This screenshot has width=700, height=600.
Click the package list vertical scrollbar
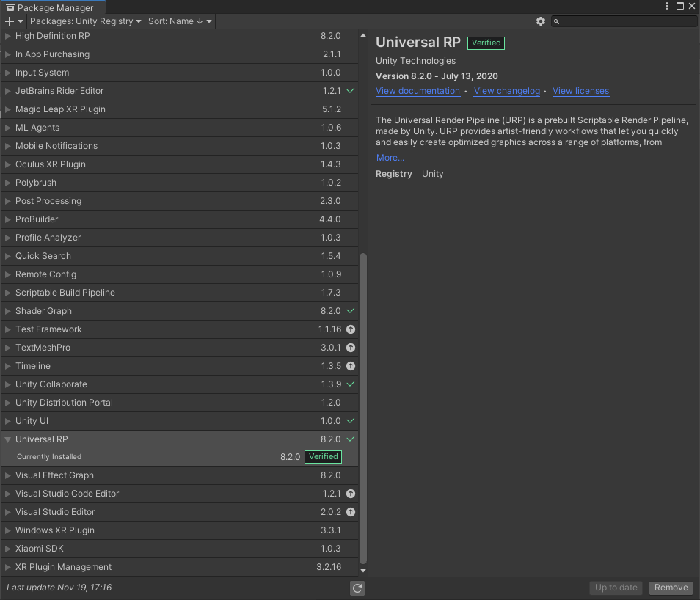pyautogui.click(x=362, y=403)
